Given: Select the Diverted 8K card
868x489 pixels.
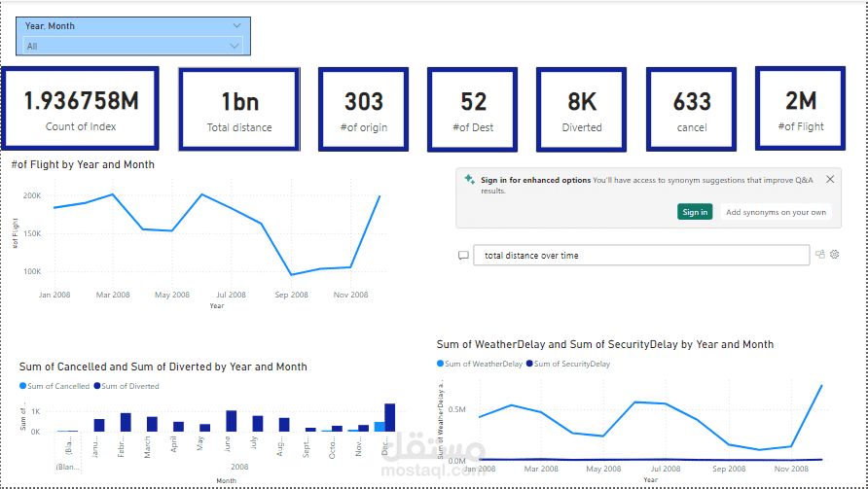Looking at the screenshot, I should (x=581, y=110).
